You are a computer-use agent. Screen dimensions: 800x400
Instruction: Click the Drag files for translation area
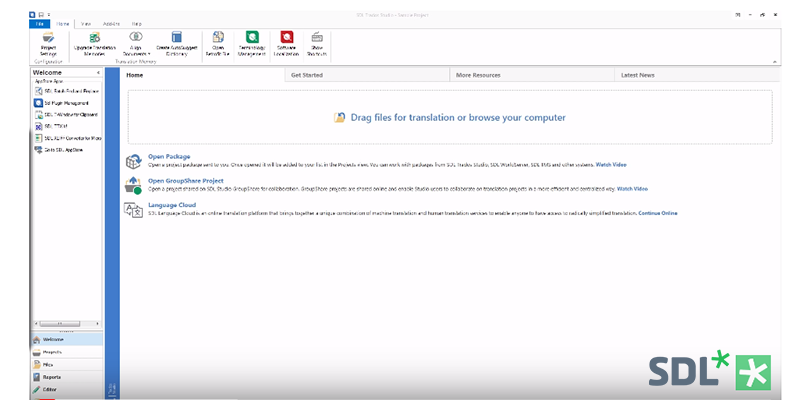click(450, 118)
